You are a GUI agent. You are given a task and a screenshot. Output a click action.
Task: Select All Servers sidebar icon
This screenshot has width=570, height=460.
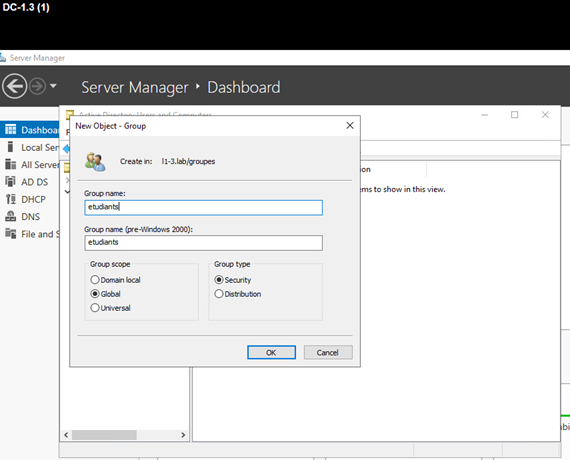pos(10,164)
